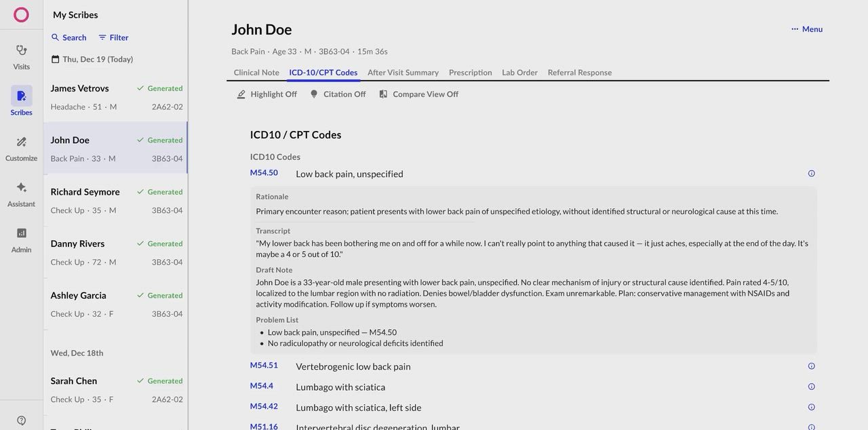Open James Vetrovs scribe entry
This screenshot has width=868, height=430.
116,96
